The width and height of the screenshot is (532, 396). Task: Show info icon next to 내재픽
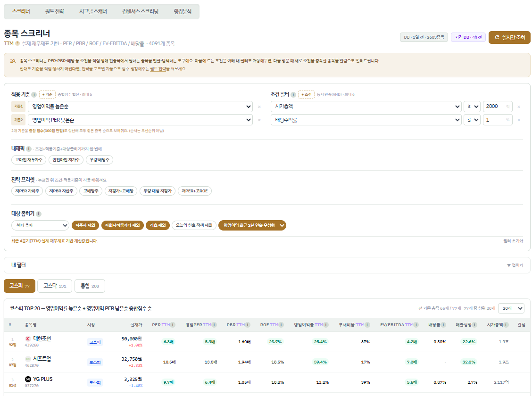(x=29, y=149)
